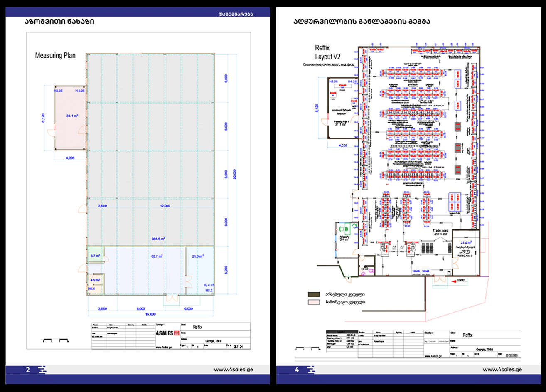Click the dark blue header tab label on left page

coord(236,14)
